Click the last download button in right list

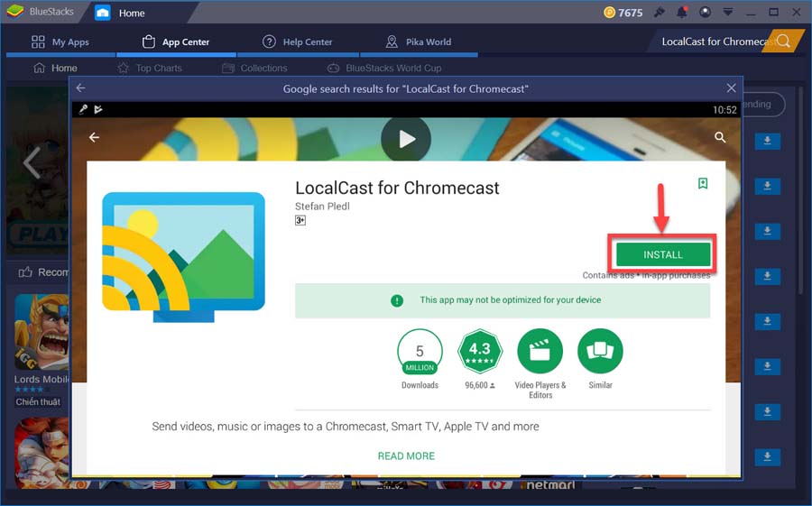pyautogui.click(x=768, y=456)
